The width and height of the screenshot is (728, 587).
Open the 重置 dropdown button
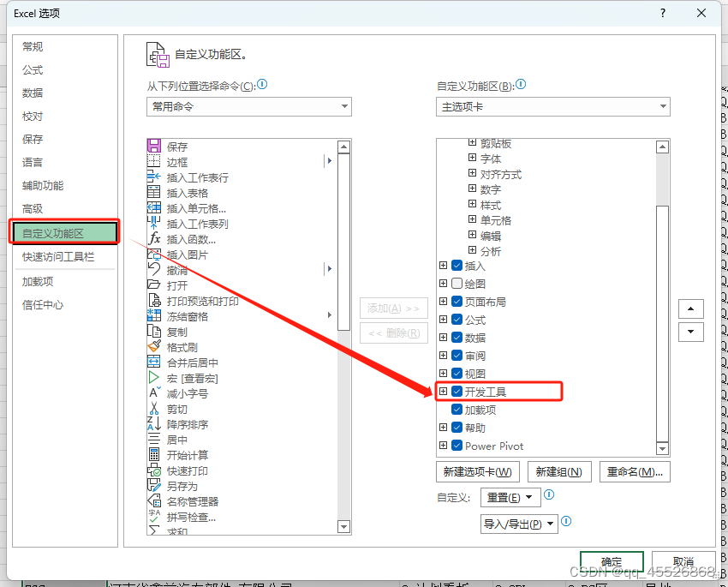pyautogui.click(x=510, y=497)
